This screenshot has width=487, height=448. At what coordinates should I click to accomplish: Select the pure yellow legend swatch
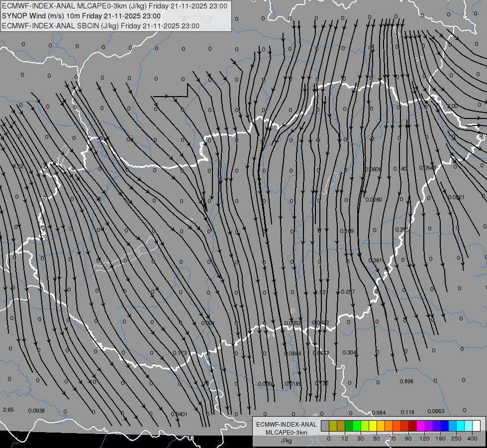(373, 426)
